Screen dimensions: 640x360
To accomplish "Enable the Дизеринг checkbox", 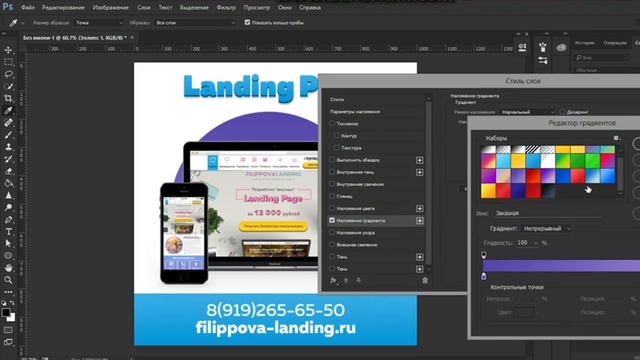I will (562, 111).
